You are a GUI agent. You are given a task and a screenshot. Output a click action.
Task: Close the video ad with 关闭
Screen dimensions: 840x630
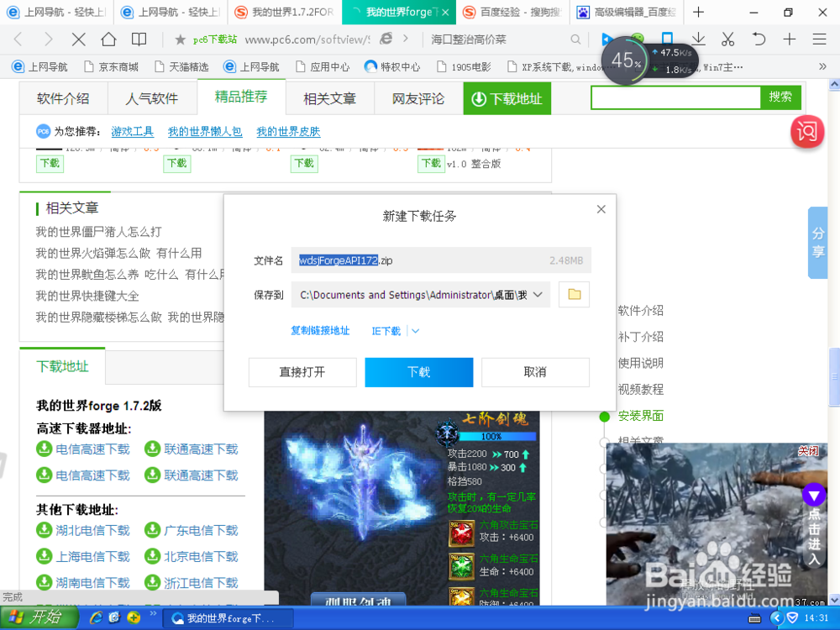808,451
